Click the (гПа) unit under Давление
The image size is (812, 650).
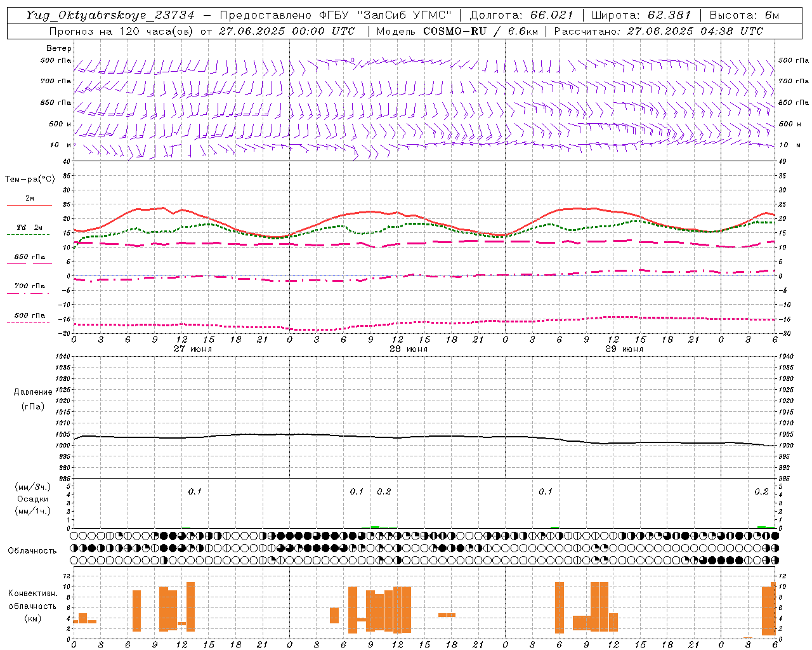[x=33, y=406]
